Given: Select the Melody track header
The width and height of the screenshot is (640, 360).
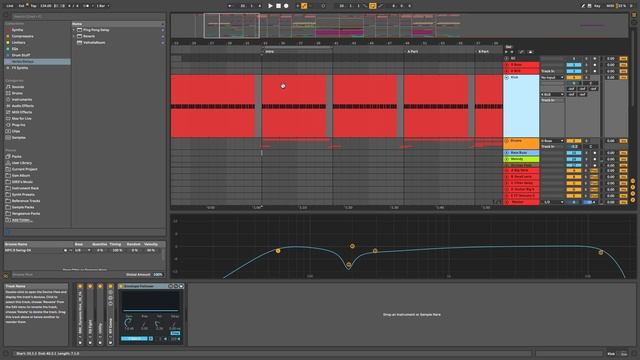Looking at the screenshot, I should pos(522,159).
